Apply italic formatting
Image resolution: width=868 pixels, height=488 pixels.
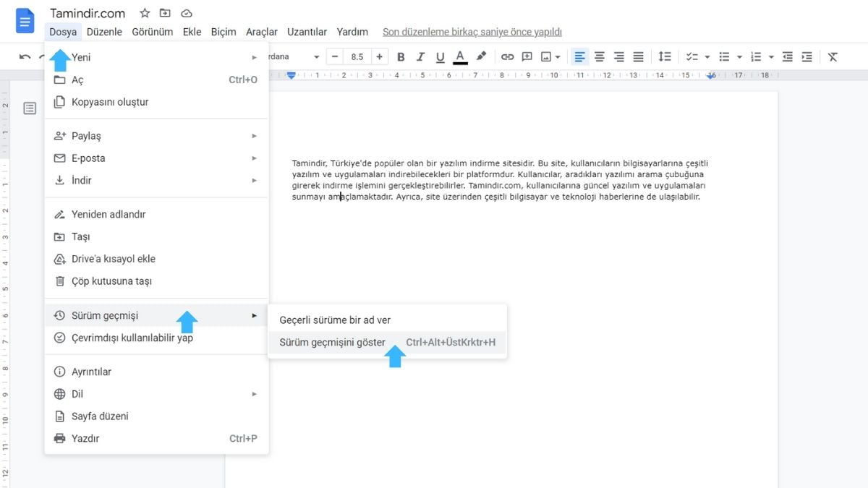pos(420,56)
